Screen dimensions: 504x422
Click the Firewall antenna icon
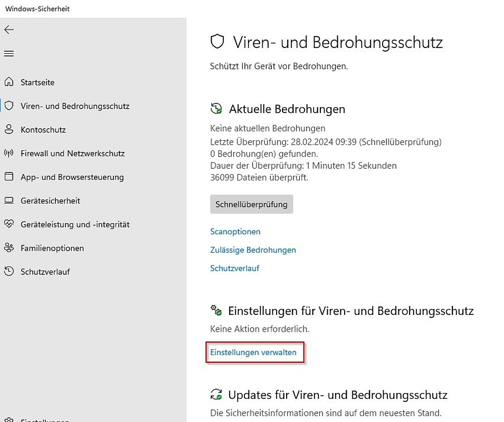pos(9,153)
